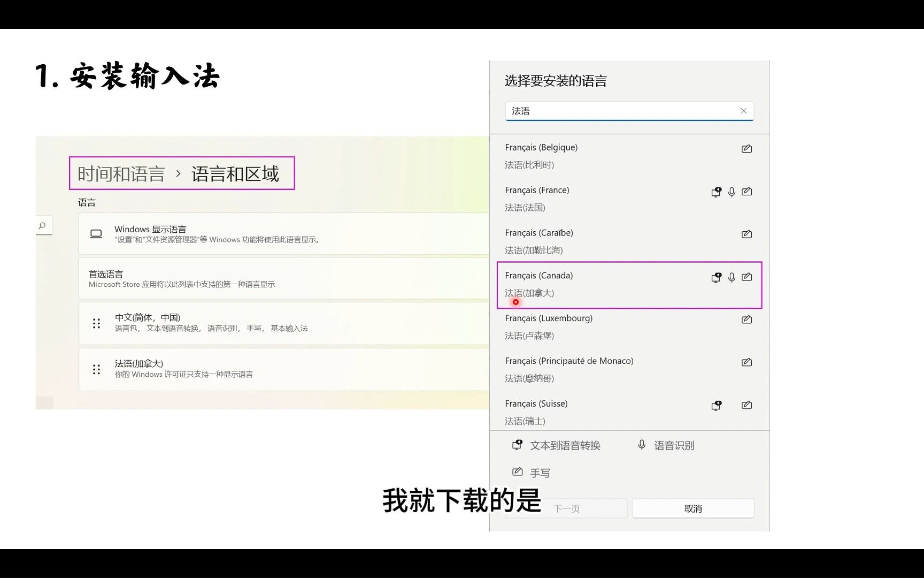Click handwriting icon for Français (Luxembourg)
The width and height of the screenshot is (924, 578).
[x=747, y=320]
